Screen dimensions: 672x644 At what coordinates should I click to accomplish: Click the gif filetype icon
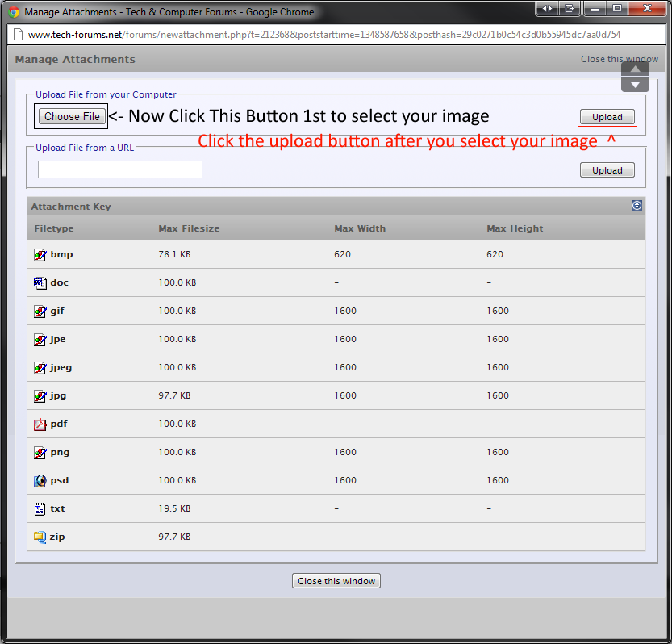tap(40, 312)
